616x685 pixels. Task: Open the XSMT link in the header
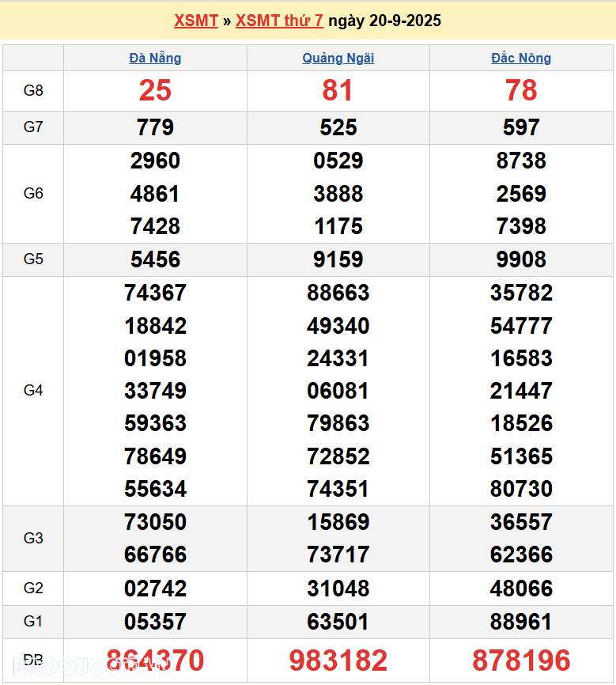(195, 21)
